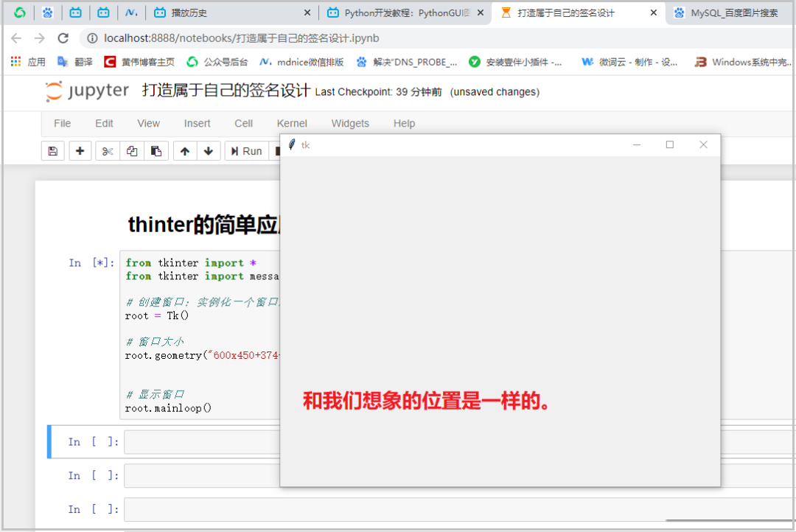The width and height of the screenshot is (796, 532).
Task: Interrupt the kernel with the stop icon
Action: 279,150
